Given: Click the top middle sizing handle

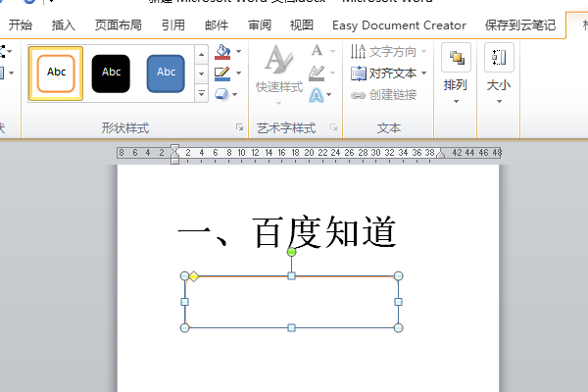Looking at the screenshot, I should click(291, 276).
